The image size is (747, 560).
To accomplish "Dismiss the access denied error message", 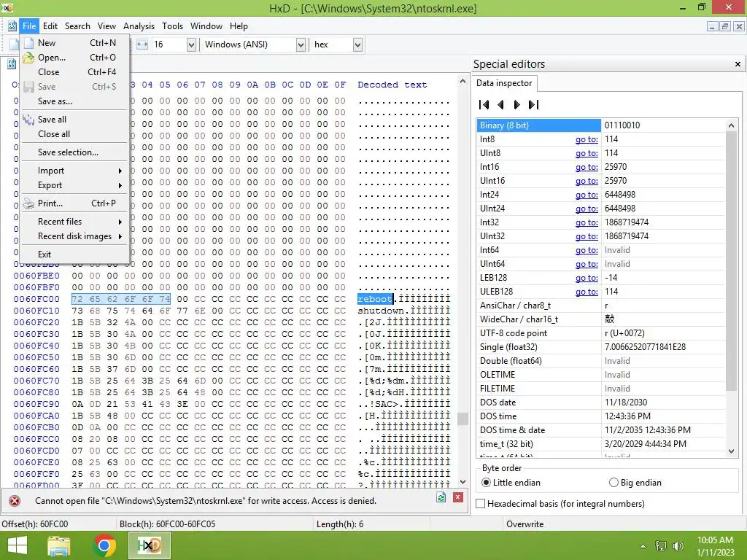I will coord(458,497).
